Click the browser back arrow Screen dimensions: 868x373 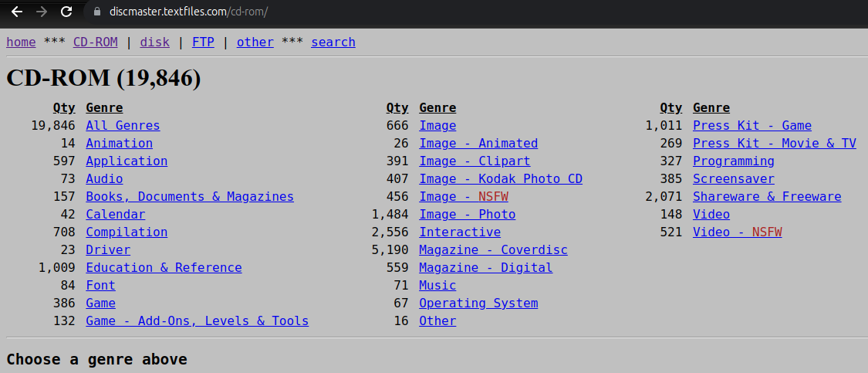click(17, 12)
